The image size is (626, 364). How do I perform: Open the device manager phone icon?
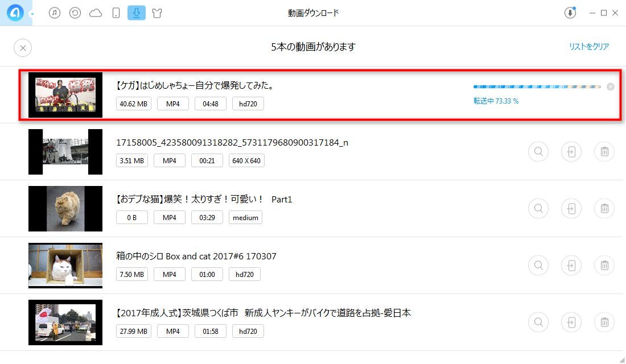116,13
